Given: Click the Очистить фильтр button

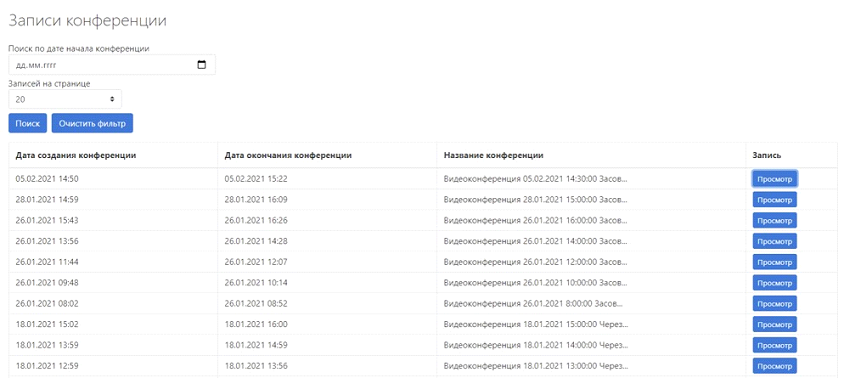Looking at the screenshot, I should [x=92, y=123].
